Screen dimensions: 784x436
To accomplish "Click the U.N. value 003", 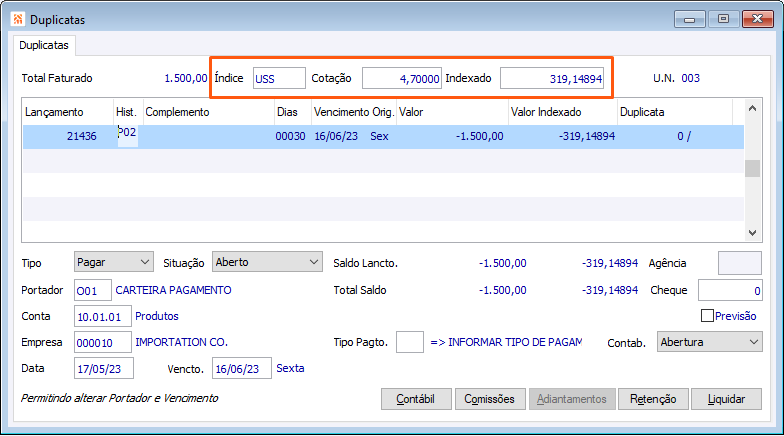I will point(690,78).
